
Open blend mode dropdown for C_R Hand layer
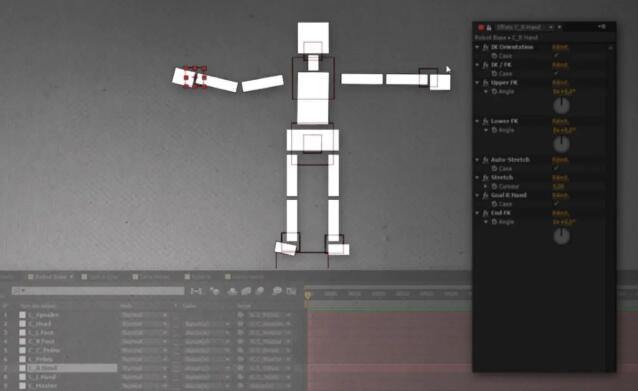[144, 368]
